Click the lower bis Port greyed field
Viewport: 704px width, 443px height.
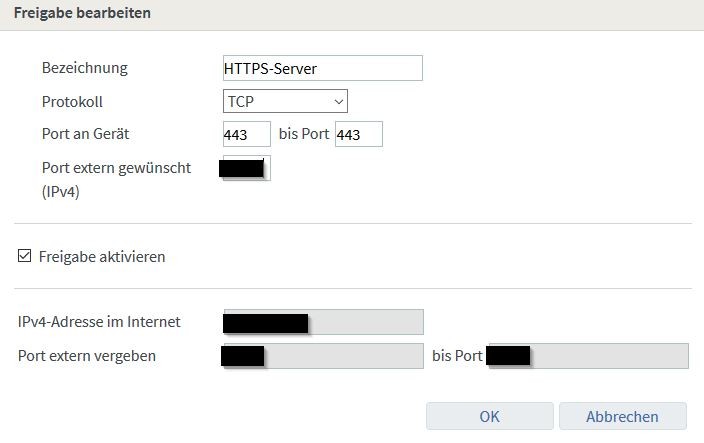click(587, 355)
